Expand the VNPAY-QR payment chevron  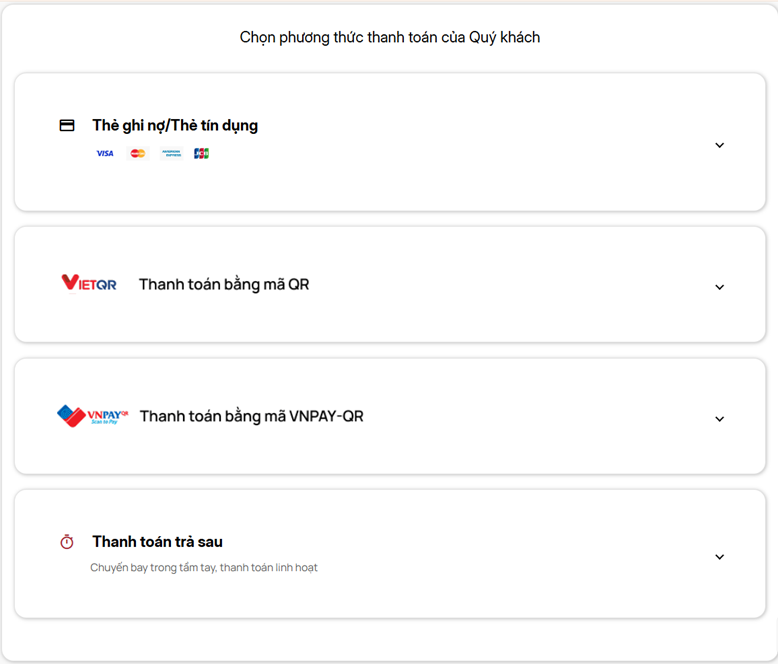pos(719,419)
